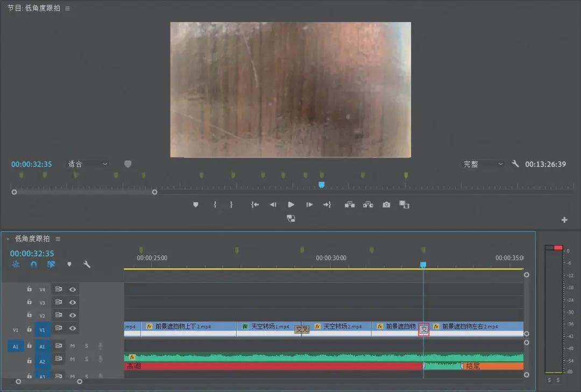This screenshot has width=581, height=392.
Task: Toggle timeline snap magnet icon
Action: (34, 264)
